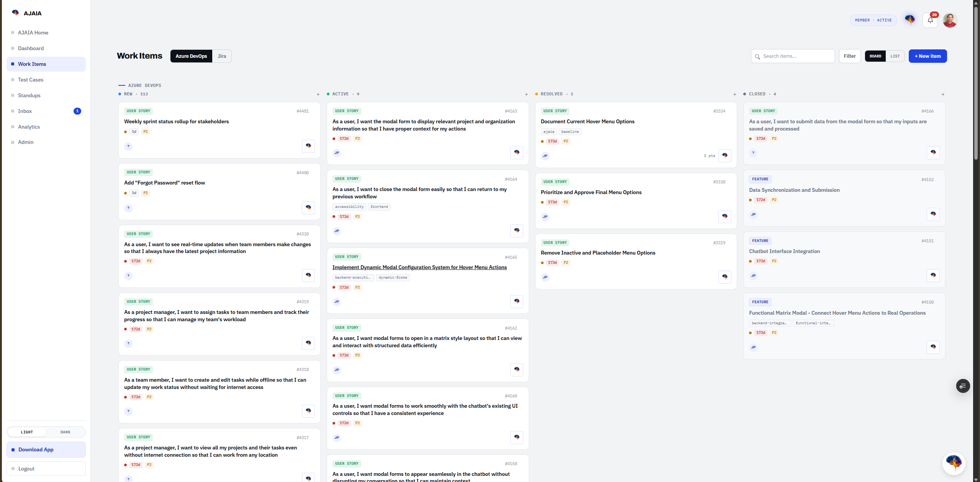Click AJAIA assistant icon on card #4166
Image resolution: width=980 pixels, height=482 pixels.
(933, 153)
